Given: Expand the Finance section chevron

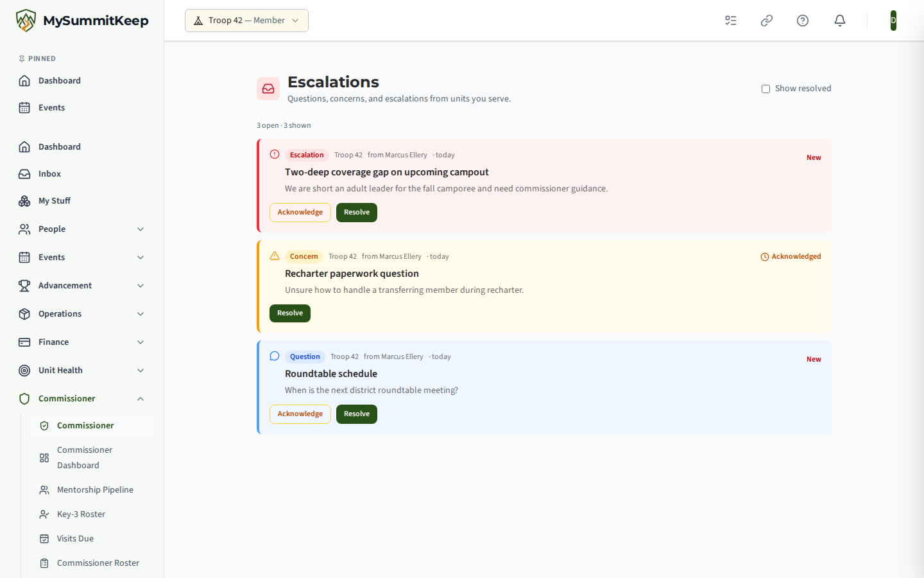Looking at the screenshot, I should [x=141, y=342].
